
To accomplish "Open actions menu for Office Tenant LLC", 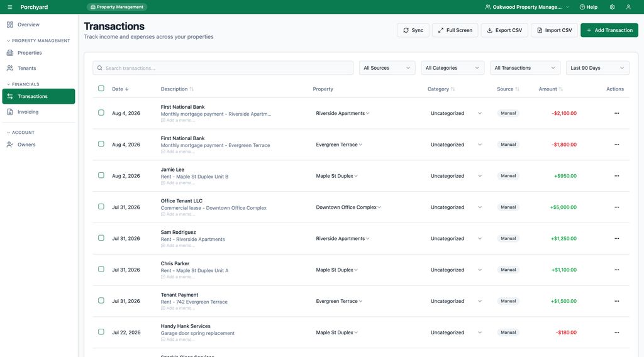I will [x=616, y=207].
